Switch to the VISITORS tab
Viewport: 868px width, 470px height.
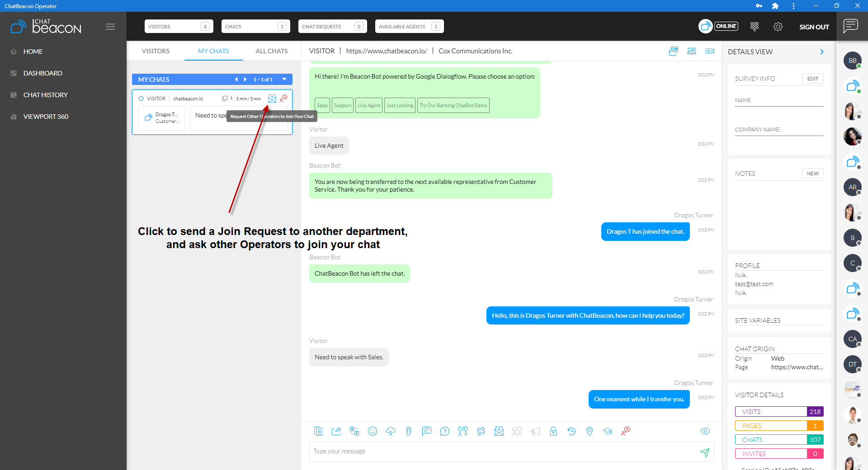tap(156, 51)
